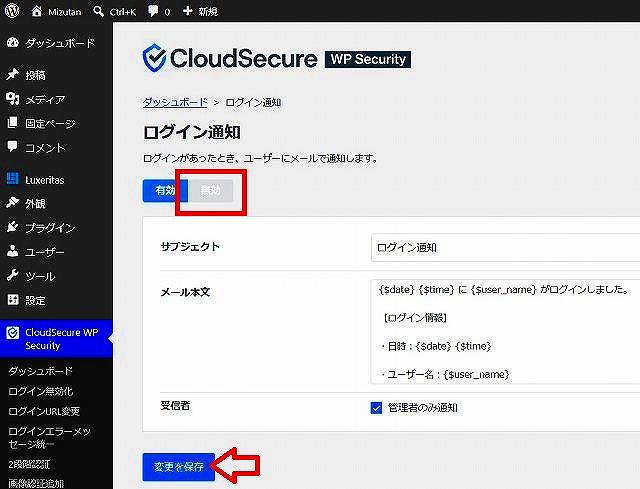Viewport: 640px width, 489px height.
Task: Enable login notification with 有効
Action: (x=164, y=190)
